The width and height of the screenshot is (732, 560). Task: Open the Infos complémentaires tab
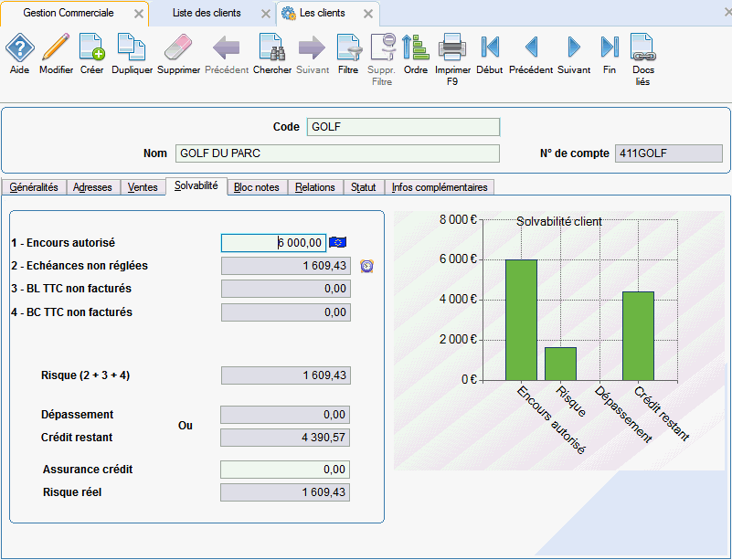(x=440, y=187)
